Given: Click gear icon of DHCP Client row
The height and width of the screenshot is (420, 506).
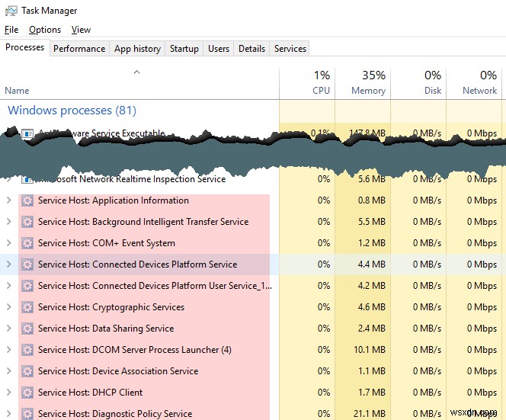Looking at the screenshot, I should coord(27,393).
